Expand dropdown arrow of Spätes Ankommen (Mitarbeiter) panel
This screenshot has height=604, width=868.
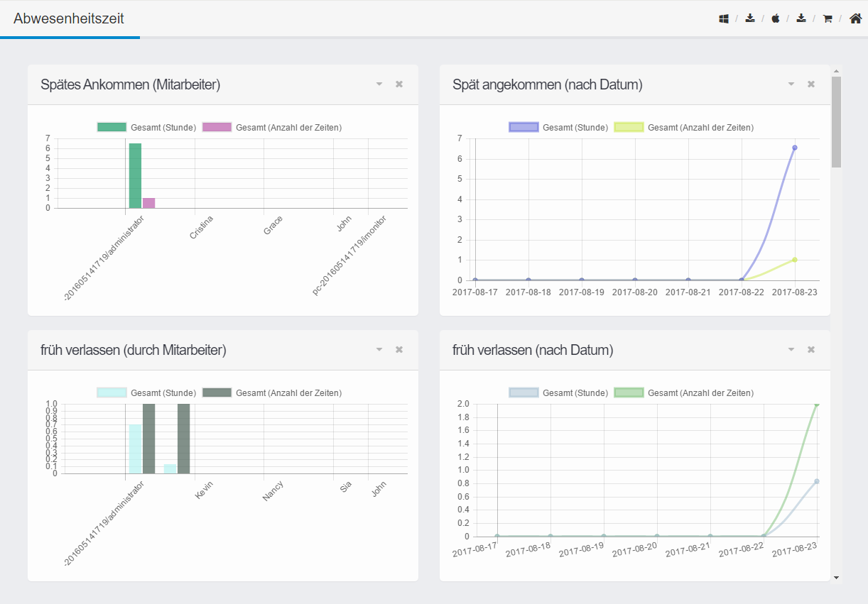coord(379,84)
